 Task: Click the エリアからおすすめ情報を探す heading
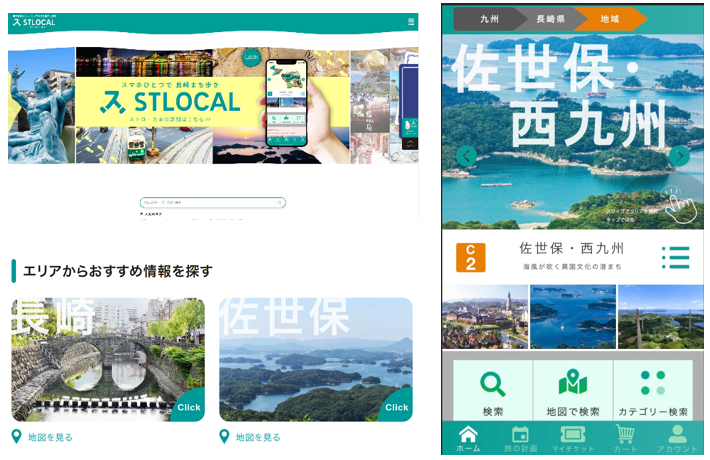pos(118,271)
